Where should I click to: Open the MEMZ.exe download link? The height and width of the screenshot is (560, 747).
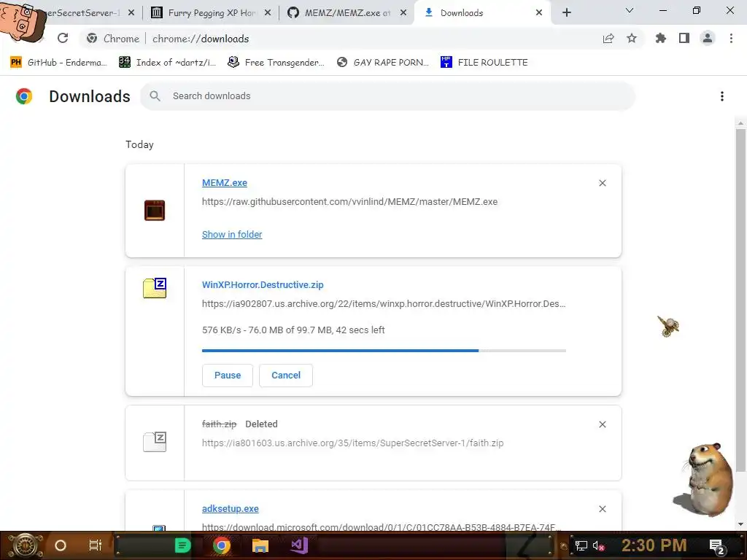225,183
